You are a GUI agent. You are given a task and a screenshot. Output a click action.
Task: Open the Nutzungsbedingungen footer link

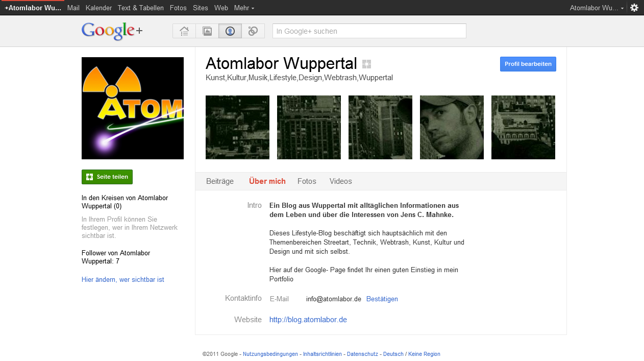tap(270, 354)
